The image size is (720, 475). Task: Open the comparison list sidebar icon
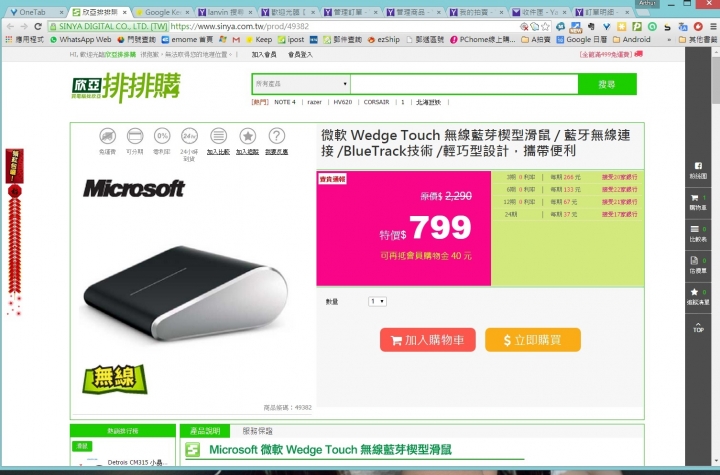tap(698, 234)
